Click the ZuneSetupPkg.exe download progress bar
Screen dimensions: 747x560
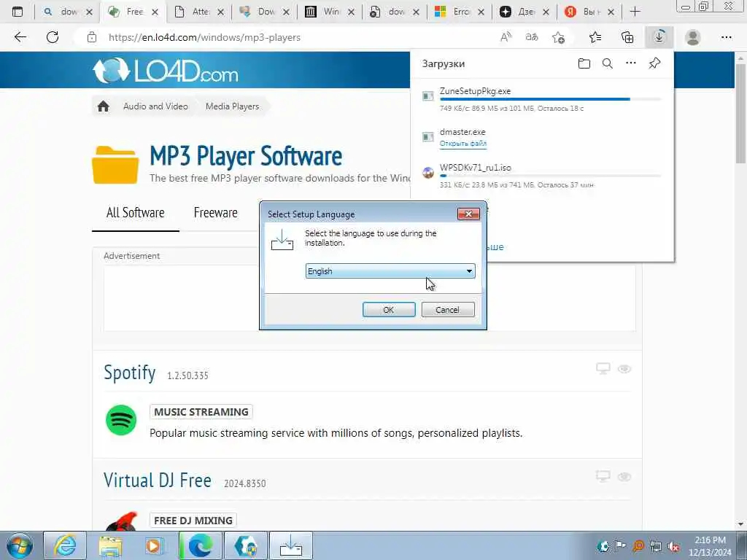[x=550, y=99]
